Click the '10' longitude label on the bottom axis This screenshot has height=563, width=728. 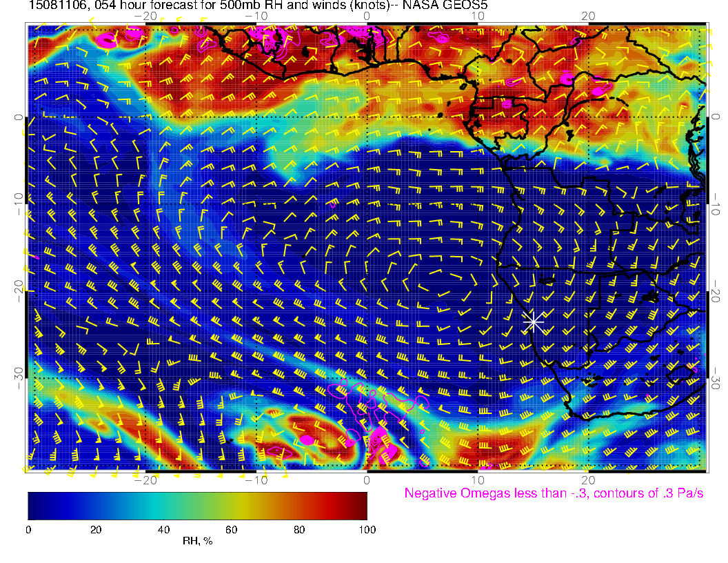[478, 480]
